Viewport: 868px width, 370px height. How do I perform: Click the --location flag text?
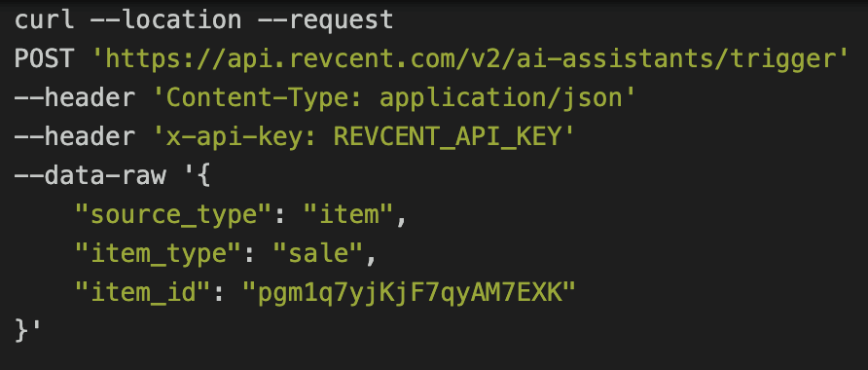(165, 20)
